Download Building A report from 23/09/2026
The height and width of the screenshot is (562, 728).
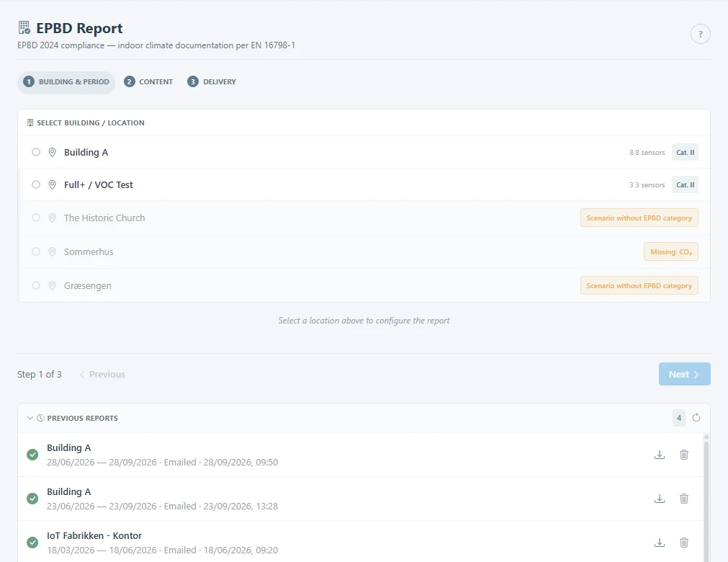(660, 499)
